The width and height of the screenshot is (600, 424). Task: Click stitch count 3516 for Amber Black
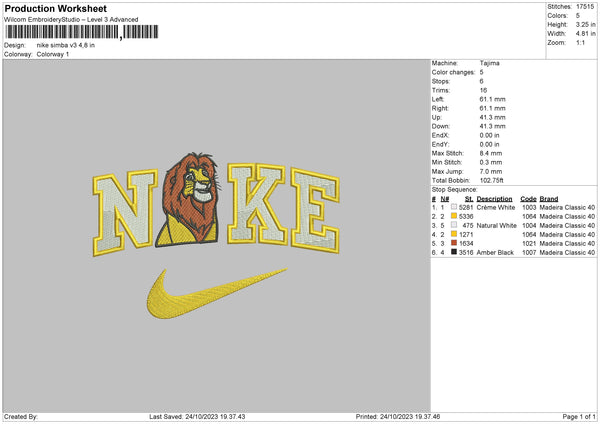pyautogui.click(x=466, y=253)
